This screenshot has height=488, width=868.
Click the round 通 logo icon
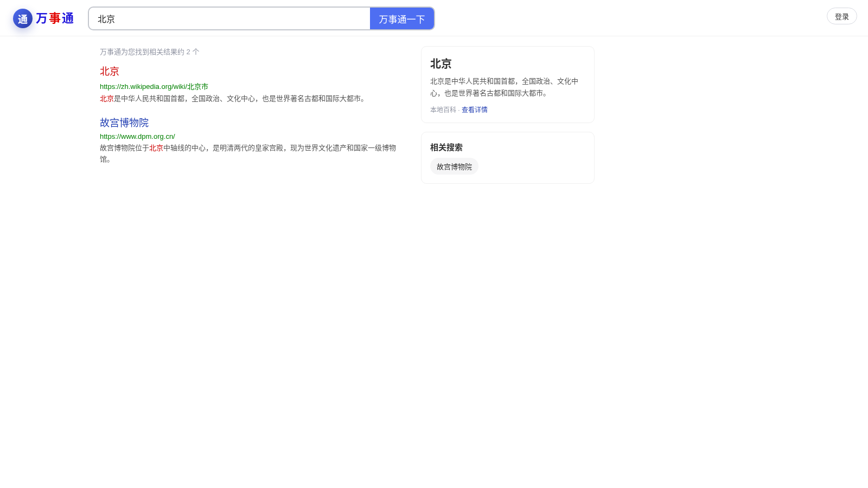[23, 18]
